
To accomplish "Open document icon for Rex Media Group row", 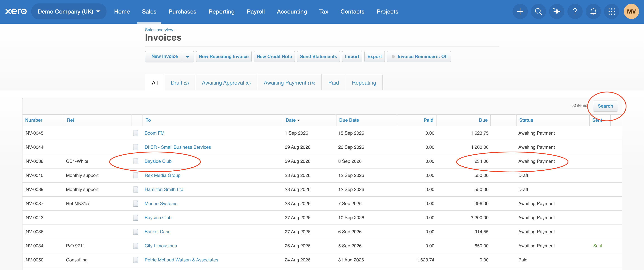I will (x=135, y=175).
